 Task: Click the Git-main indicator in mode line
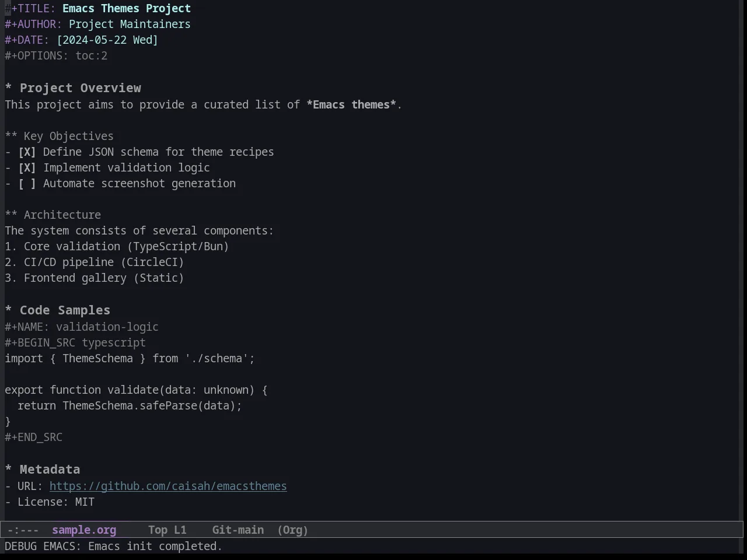(238, 530)
